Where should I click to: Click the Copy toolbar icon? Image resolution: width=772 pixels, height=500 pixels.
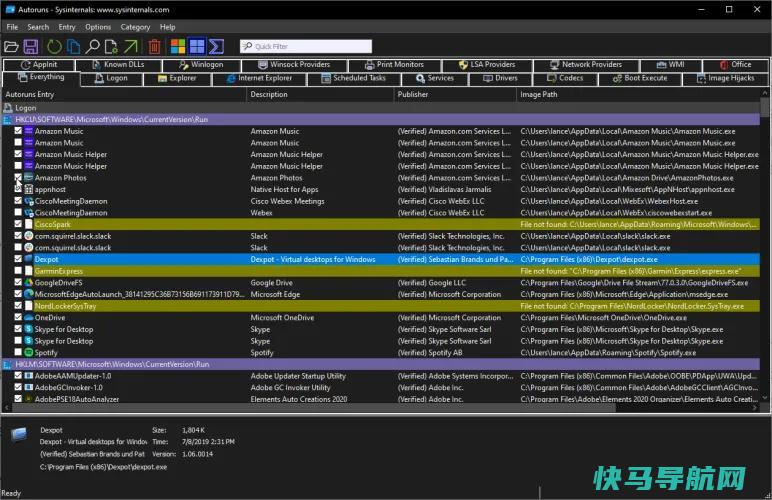(73, 47)
